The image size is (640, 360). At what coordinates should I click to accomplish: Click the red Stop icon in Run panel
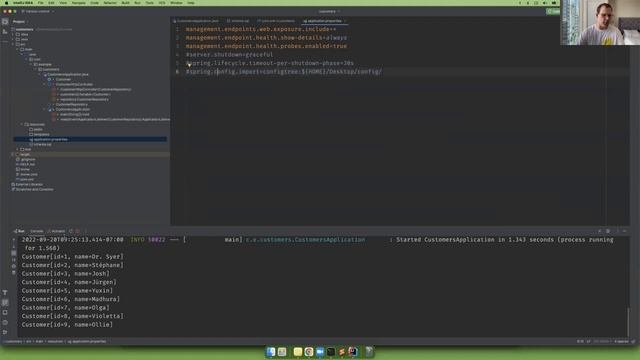click(x=78, y=231)
